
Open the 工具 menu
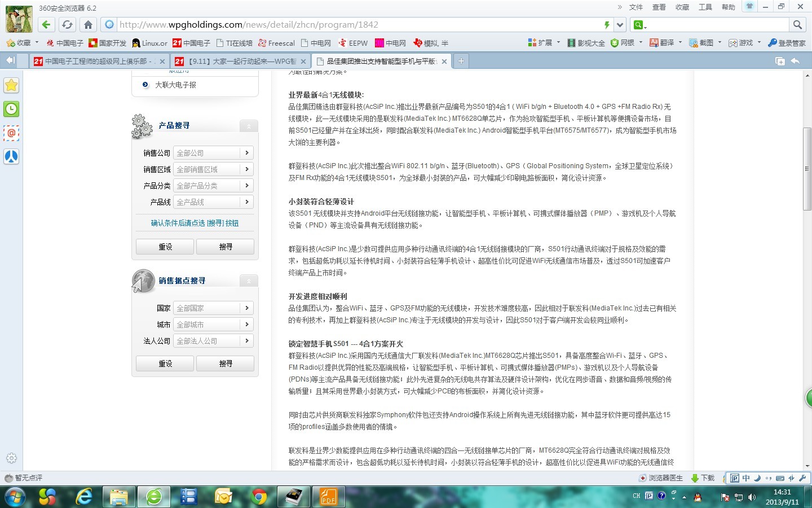point(705,7)
